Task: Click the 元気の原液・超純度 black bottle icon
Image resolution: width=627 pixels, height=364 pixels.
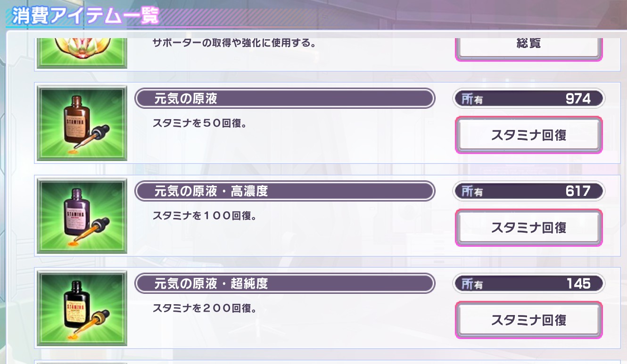Action: [x=82, y=308]
